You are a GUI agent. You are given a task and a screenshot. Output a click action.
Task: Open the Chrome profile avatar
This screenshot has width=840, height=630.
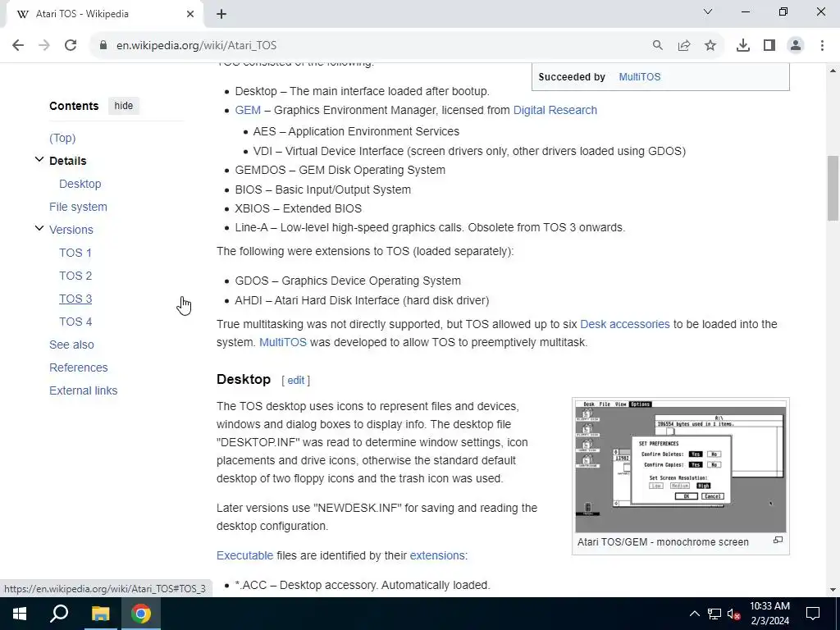coord(796,46)
